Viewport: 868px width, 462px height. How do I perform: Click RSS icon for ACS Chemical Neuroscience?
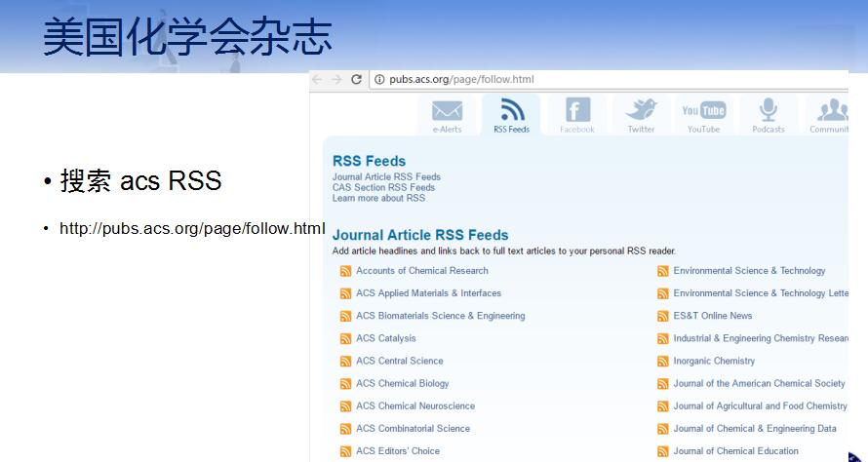(345, 406)
